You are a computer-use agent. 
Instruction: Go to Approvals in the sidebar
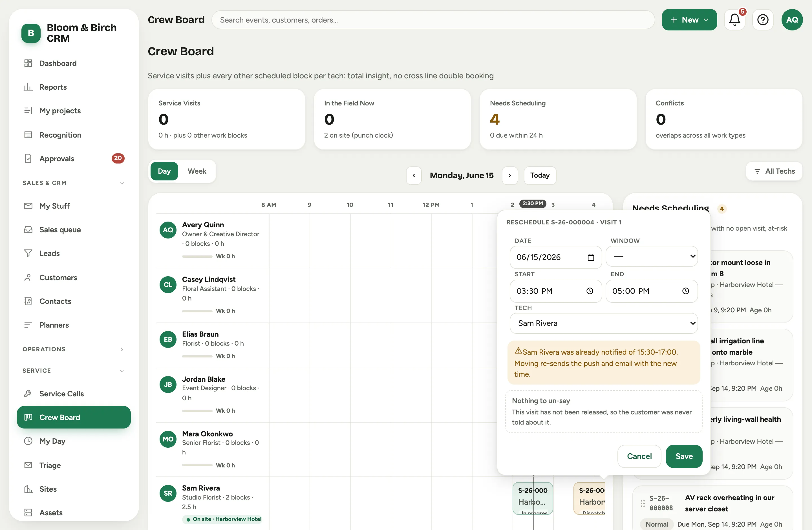[74, 159]
